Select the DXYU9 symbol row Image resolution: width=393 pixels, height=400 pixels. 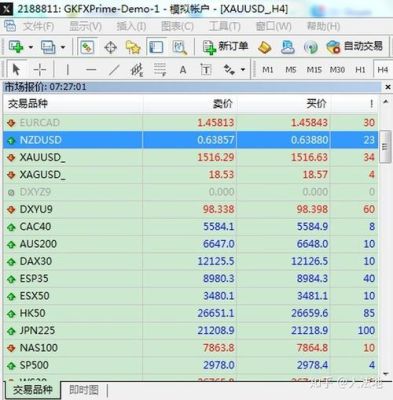tap(190, 209)
